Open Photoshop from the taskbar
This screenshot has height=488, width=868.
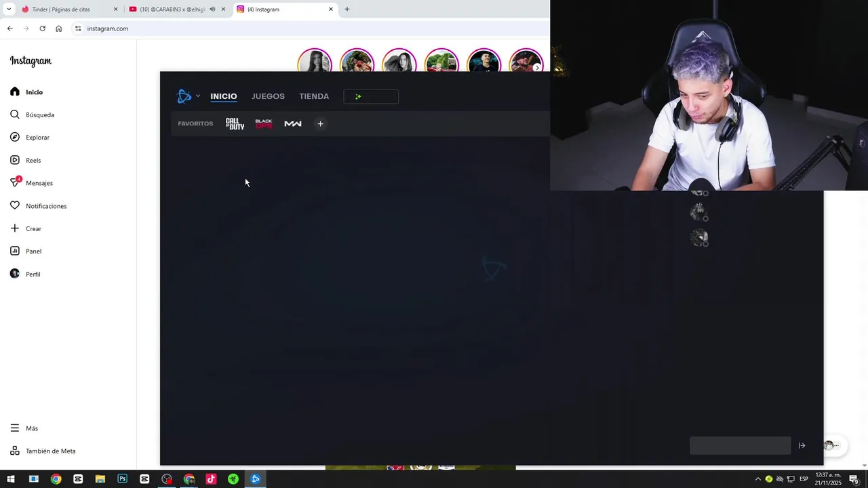pos(122,479)
